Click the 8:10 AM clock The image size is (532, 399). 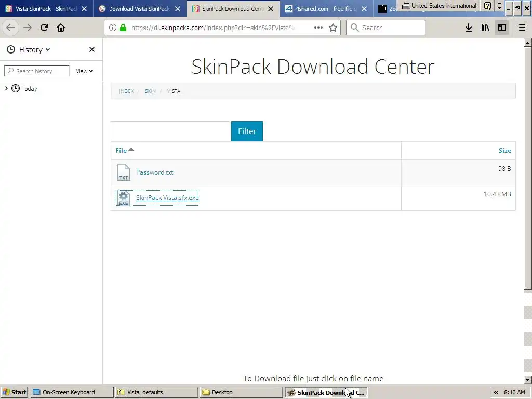click(x=514, y=392)
